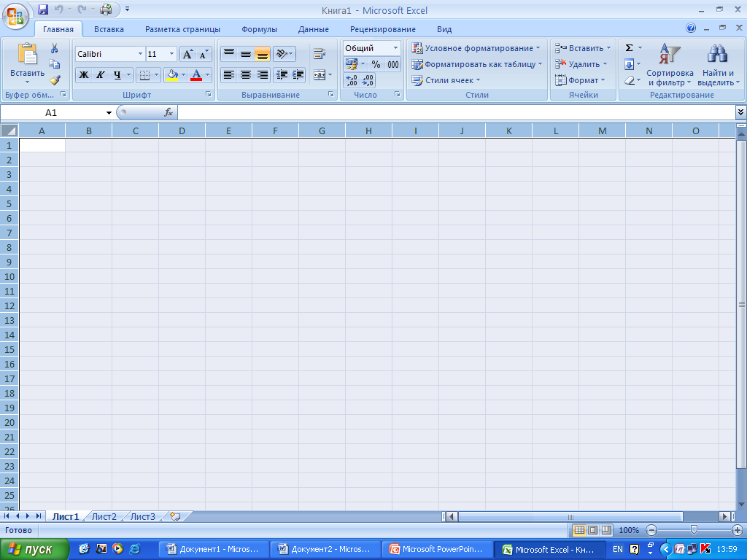Cut selection with scissors icon
Screen dimensions: 747x560
[54, 48]
